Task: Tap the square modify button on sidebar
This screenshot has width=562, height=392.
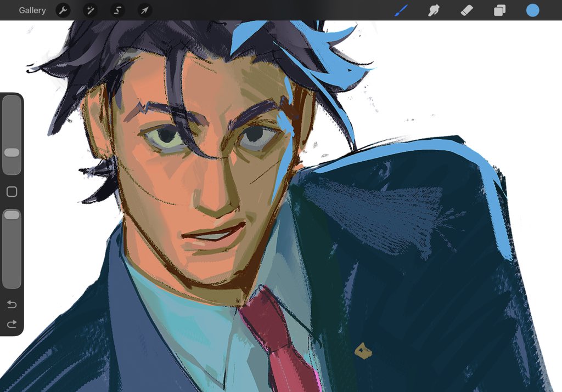Action: point(12,191)
